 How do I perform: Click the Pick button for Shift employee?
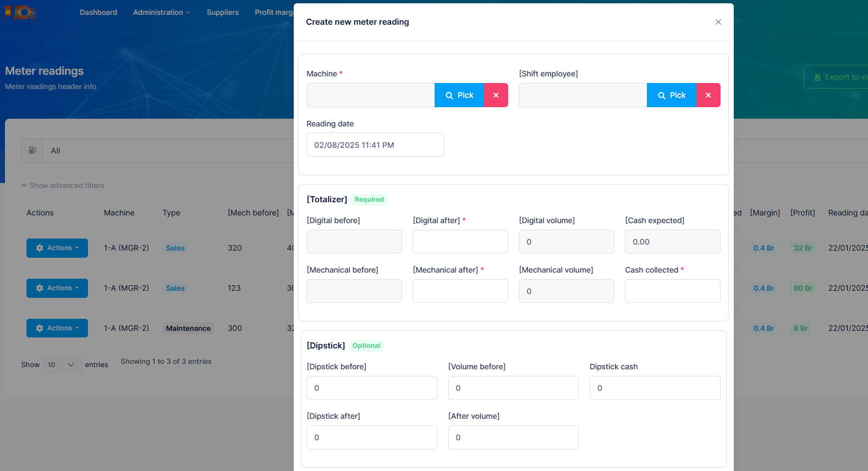(671, 95)
